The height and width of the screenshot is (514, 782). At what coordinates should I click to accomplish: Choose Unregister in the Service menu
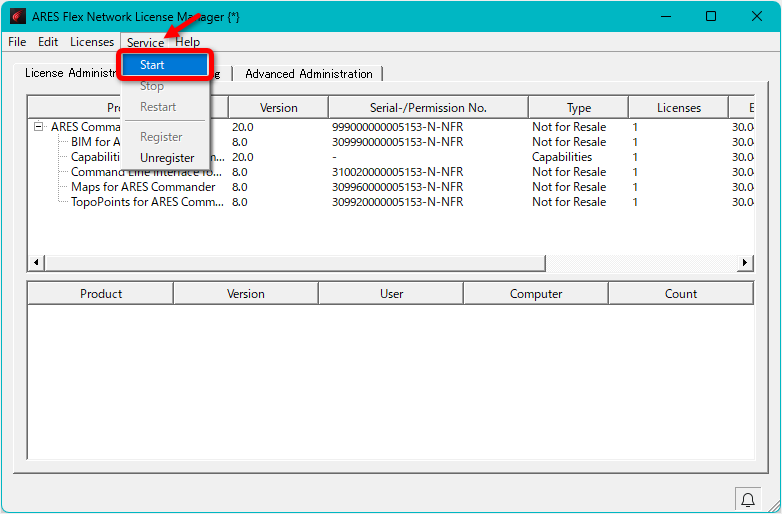coord(167,158)
